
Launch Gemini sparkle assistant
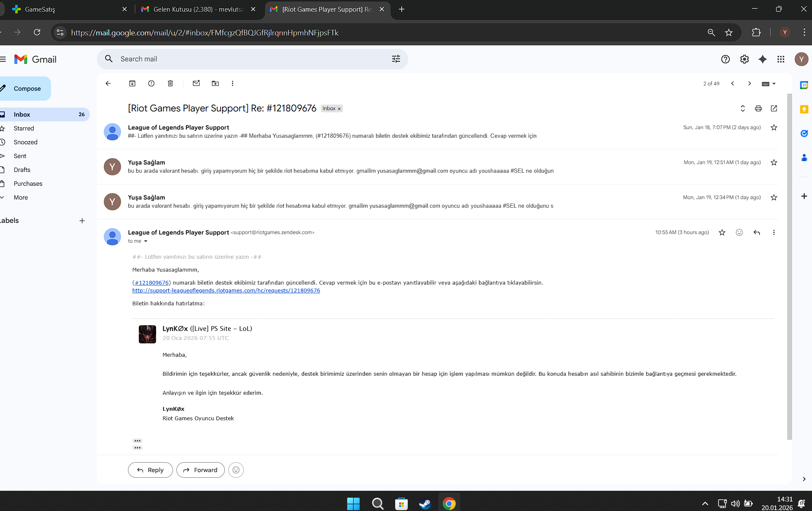click(x=763, y=59)
